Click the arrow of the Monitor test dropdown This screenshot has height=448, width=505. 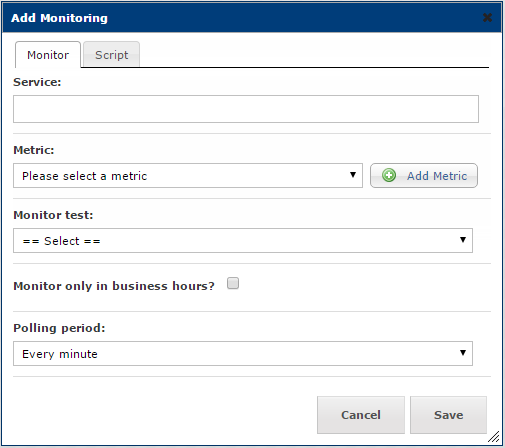(463, 240)
